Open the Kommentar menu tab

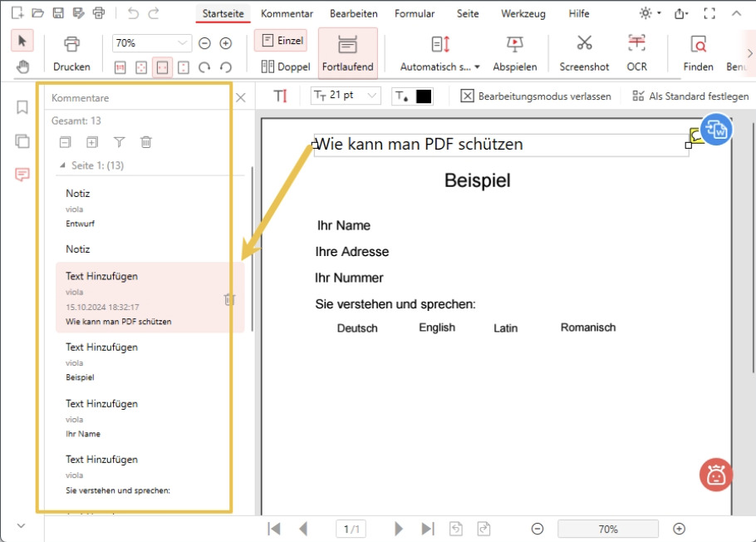click(x=287, y=13)
